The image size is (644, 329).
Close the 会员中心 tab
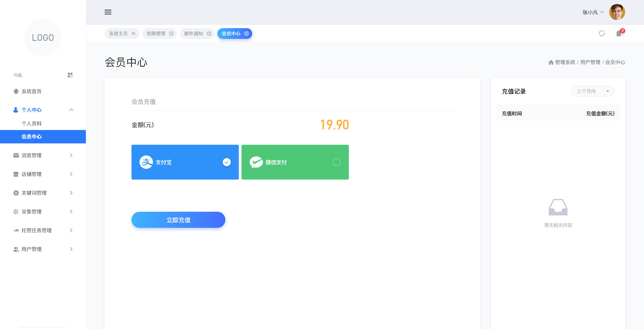pyautogui.click(x=247, y=34)
